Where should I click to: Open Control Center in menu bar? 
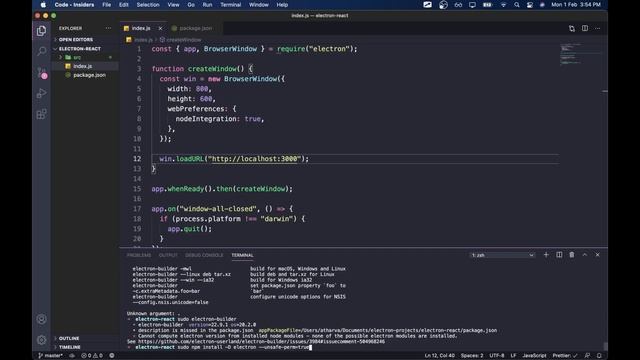529,5
